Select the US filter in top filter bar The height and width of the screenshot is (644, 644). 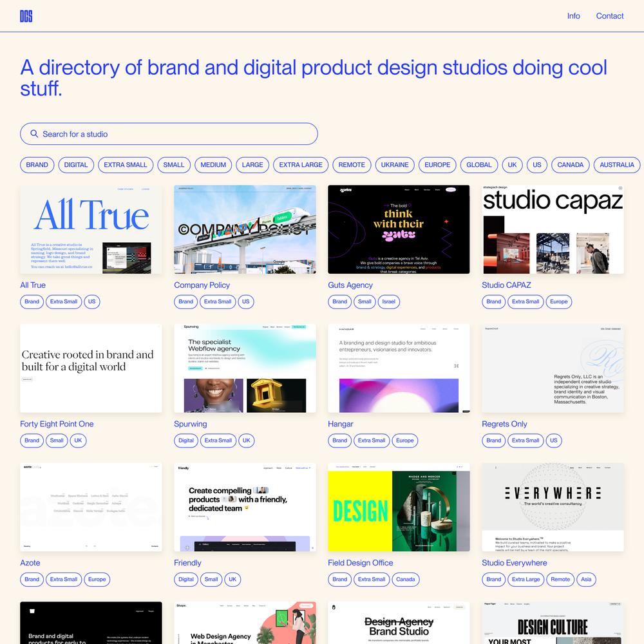(x=537, y=165)
